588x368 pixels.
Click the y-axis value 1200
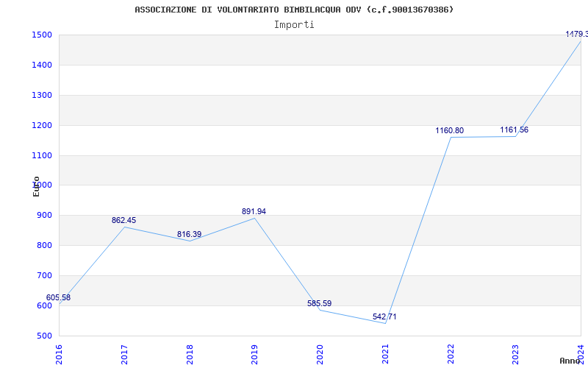pyautogui.click(x=42, y=125)
